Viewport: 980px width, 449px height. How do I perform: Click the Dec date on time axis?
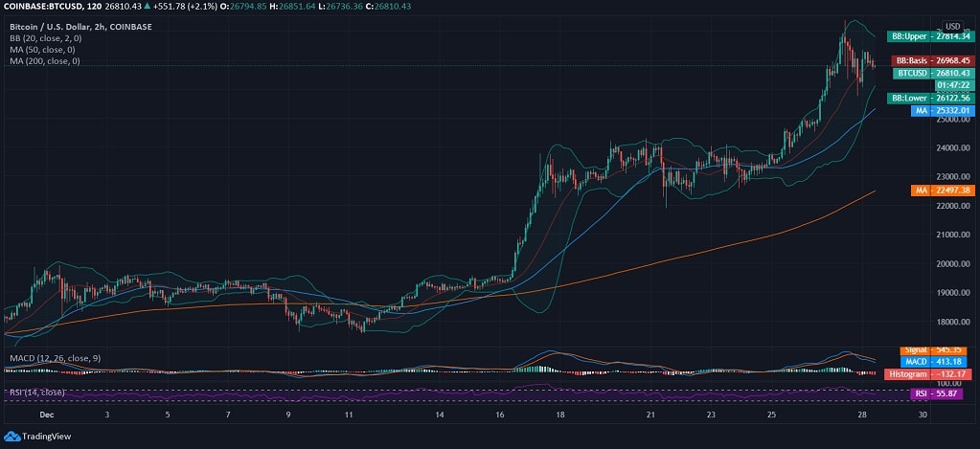[47, 416]
